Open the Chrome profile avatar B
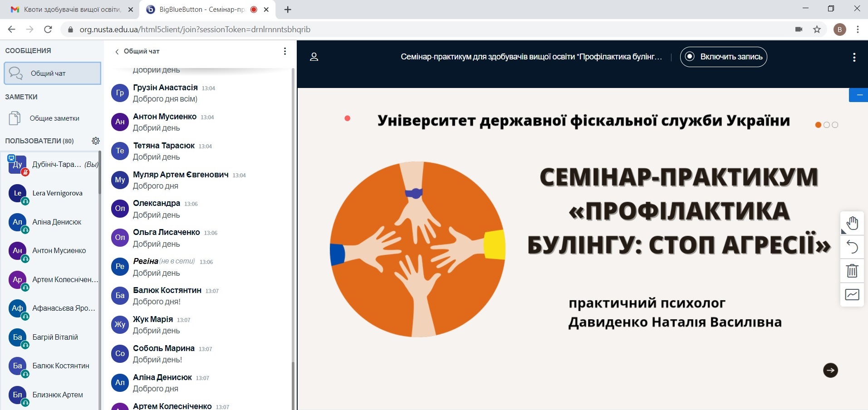 pos(839,29)
